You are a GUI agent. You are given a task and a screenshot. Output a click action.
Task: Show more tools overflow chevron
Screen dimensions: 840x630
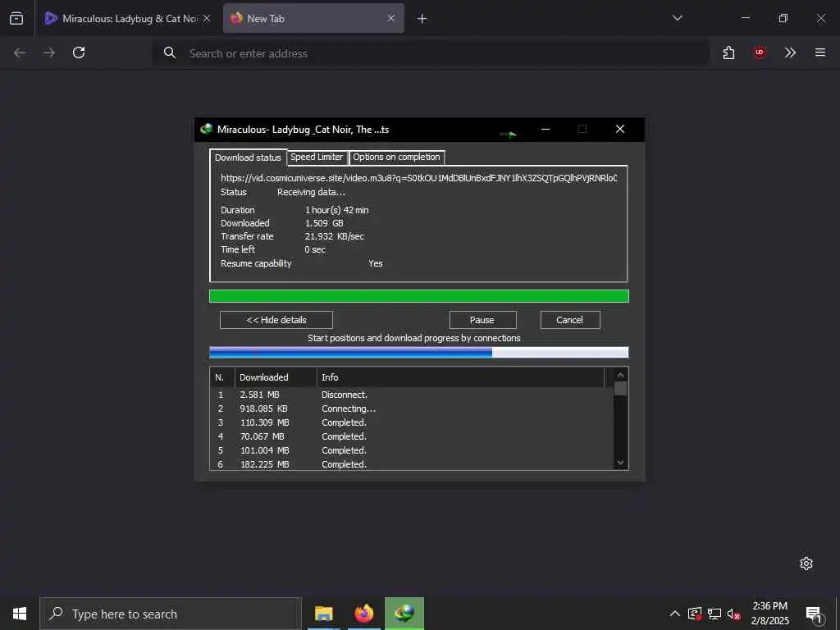pos(790,52)
